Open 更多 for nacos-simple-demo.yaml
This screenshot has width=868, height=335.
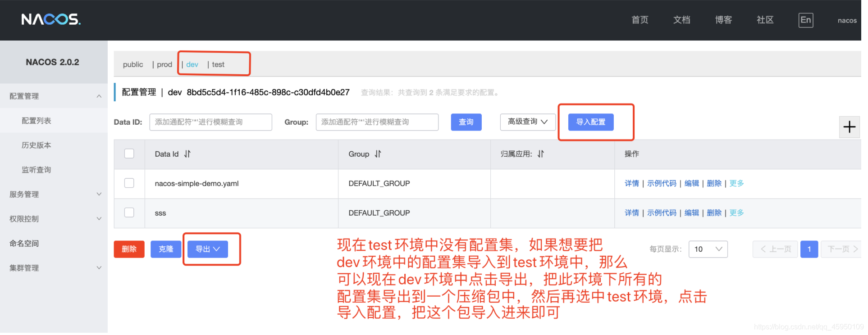tap(737, 183)
